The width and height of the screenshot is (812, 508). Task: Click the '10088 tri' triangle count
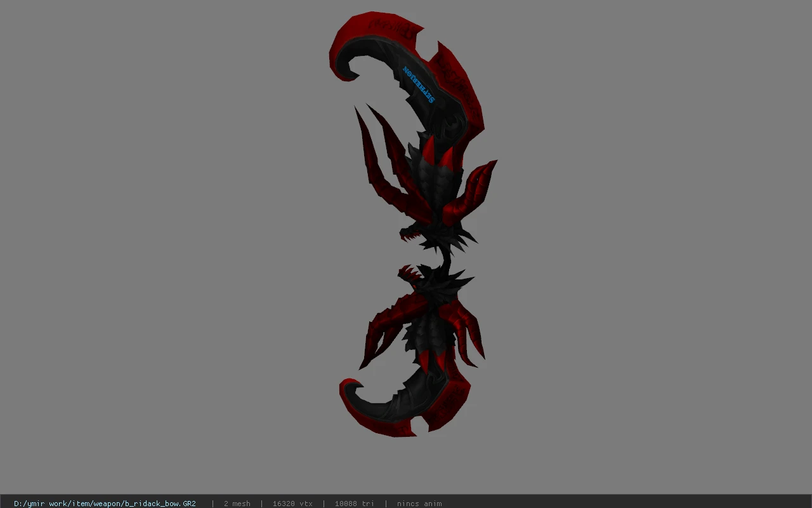click(x=354, y=504)
